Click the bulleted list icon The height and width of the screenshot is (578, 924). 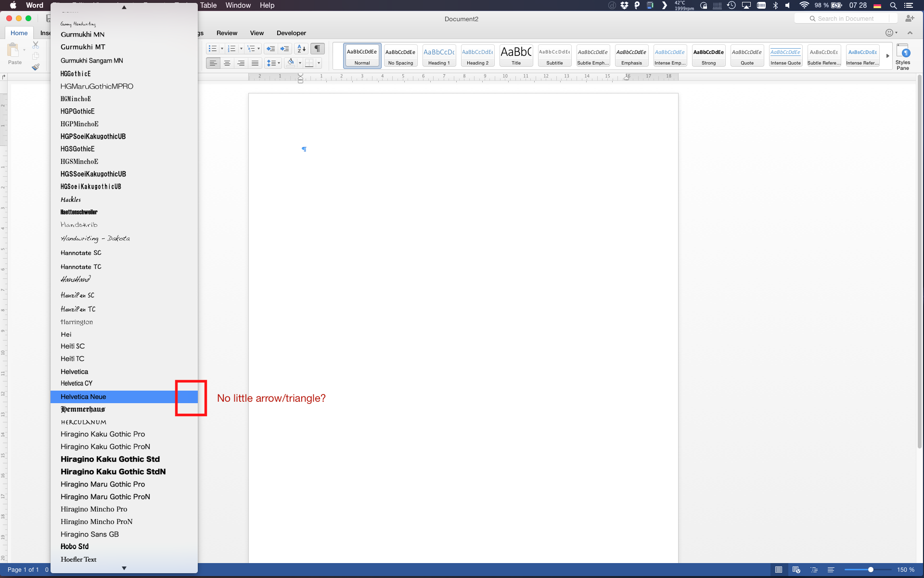[x=213, y=49]
